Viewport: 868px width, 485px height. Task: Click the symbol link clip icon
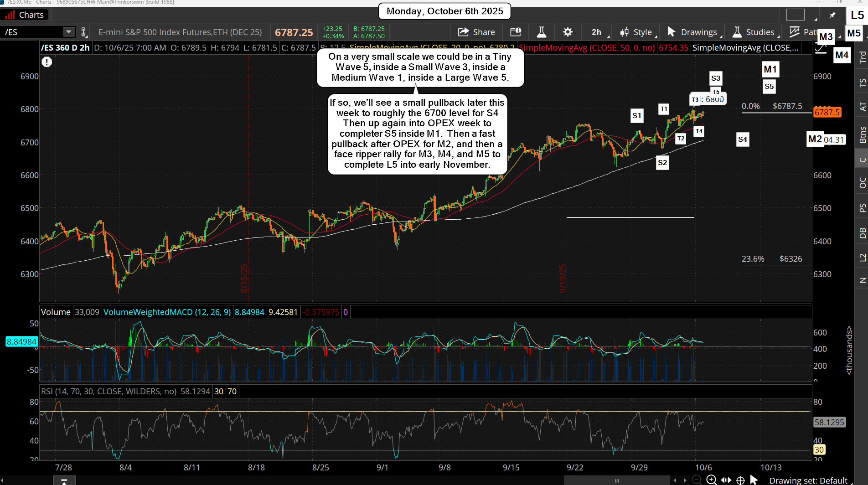84,32
